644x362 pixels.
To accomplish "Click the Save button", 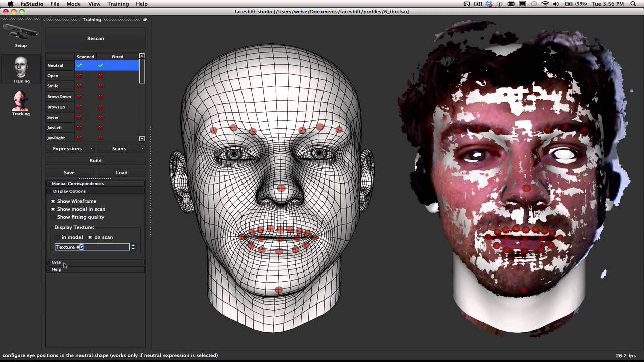I will point(69,173).
